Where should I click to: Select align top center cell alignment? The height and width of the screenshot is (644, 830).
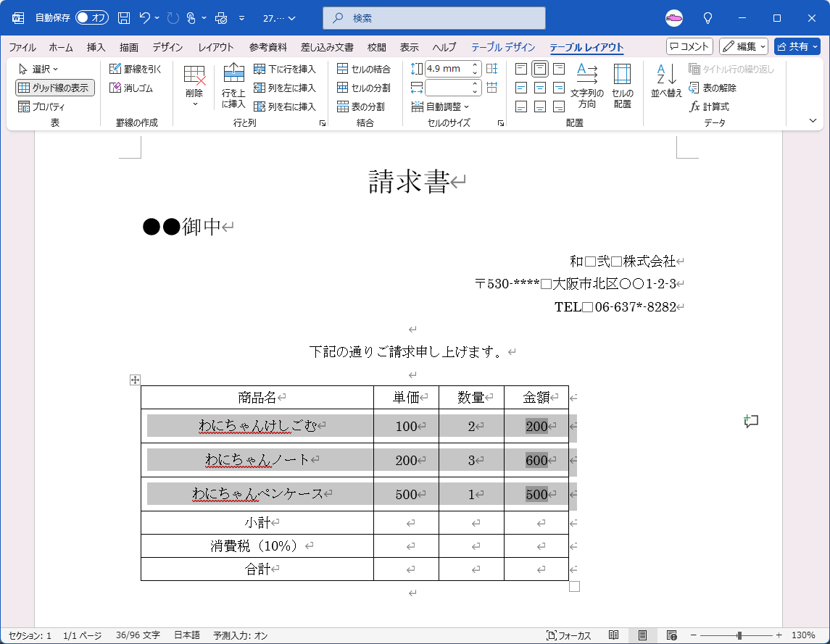pyautogui.click(x=540, y=69)
